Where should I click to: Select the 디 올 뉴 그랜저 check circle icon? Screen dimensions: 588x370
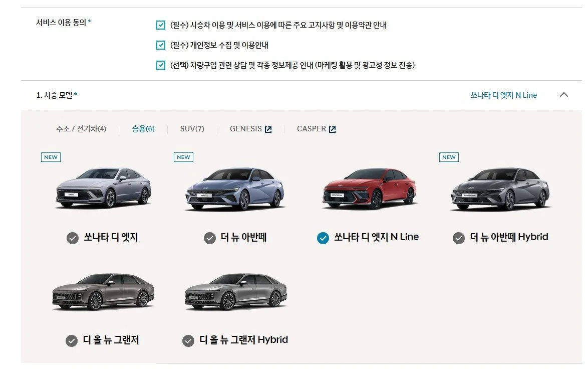[x=72, y=341]
